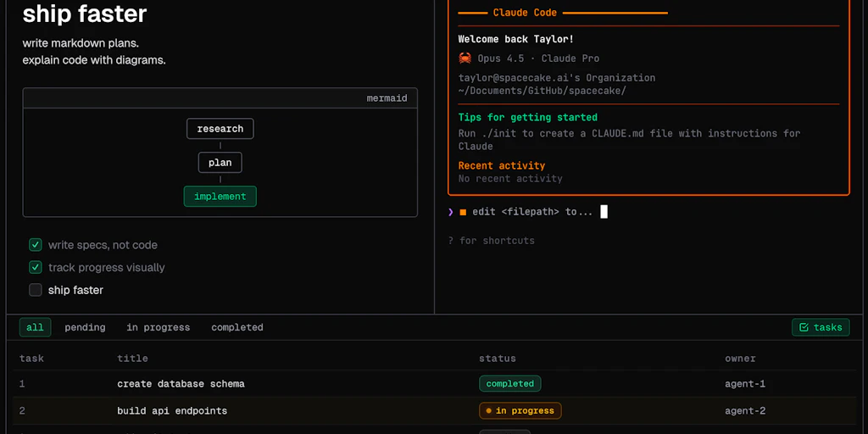This screenshot has height=434, width=868.
Task: Click the 'Opus 4.5 · Claude Pro' text
Action: tap(538, 58)
